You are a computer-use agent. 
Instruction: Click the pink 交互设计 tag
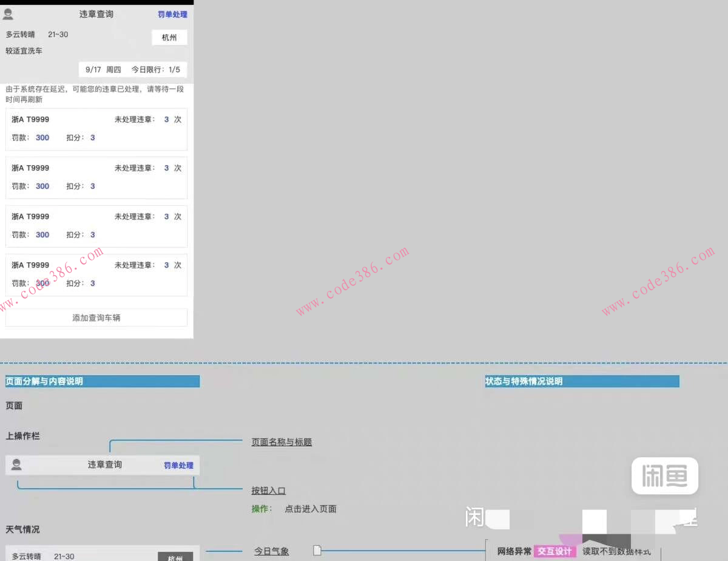pyautogui.click(x=556, y=551)
